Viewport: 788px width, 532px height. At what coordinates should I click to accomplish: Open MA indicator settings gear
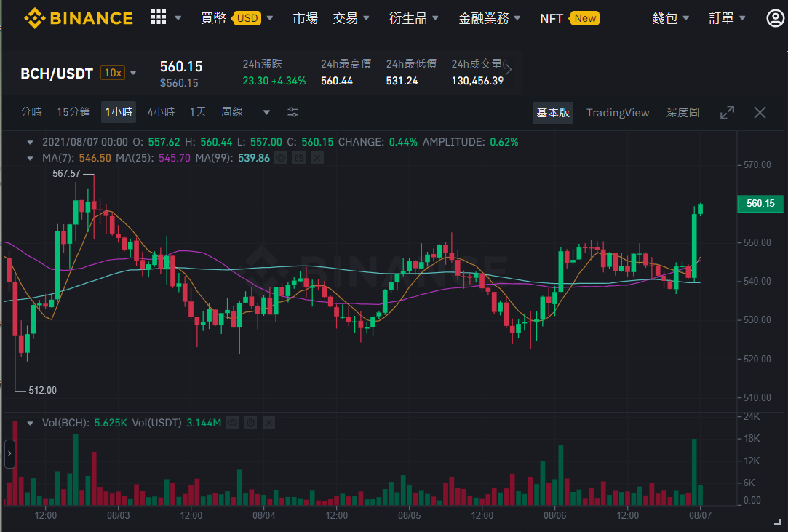coord(299,159)
